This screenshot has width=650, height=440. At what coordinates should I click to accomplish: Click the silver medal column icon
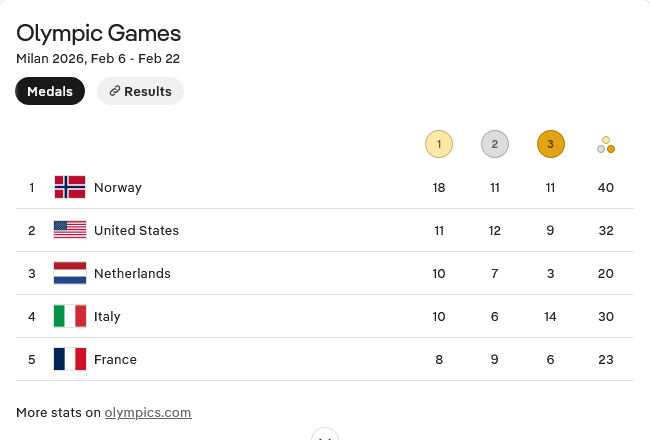[494, 145]
